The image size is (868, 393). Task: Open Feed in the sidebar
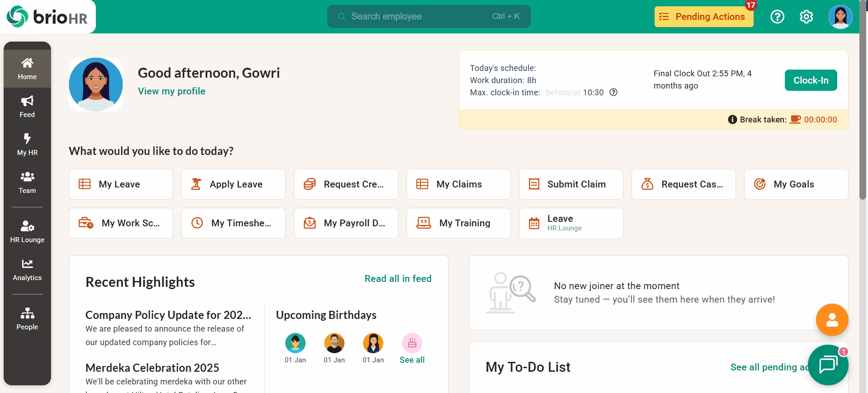point(27,107)
